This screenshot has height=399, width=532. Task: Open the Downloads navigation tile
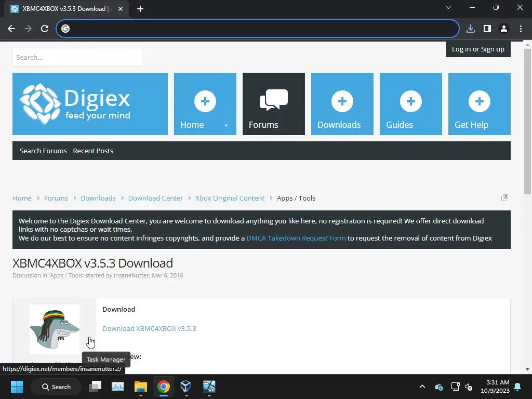(342, 104)
